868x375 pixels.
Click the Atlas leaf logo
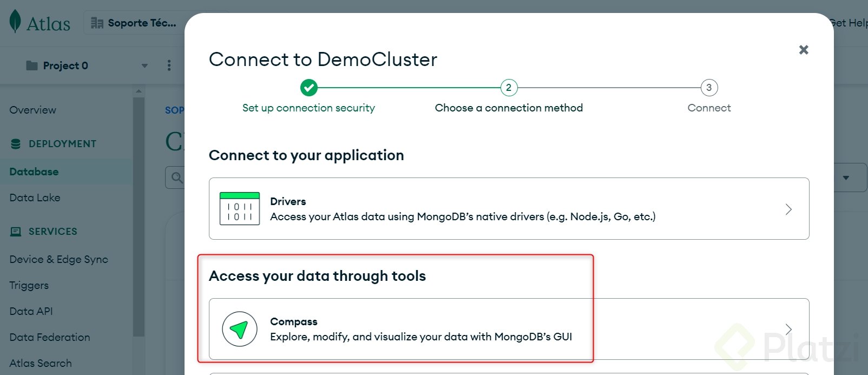[15, 22]
